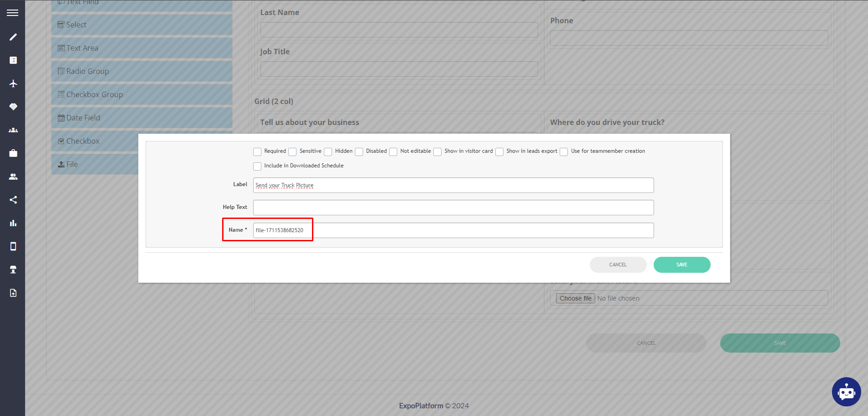Click the airplane icon in left sidebar
The width and height of the screenshot is (868, 416).
[x=13, y=83]
